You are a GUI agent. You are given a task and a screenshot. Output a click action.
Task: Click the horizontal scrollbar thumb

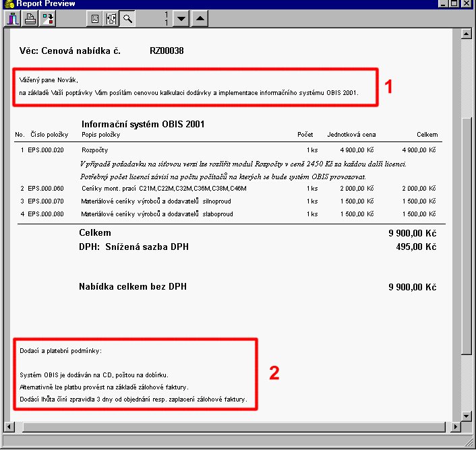229,426
